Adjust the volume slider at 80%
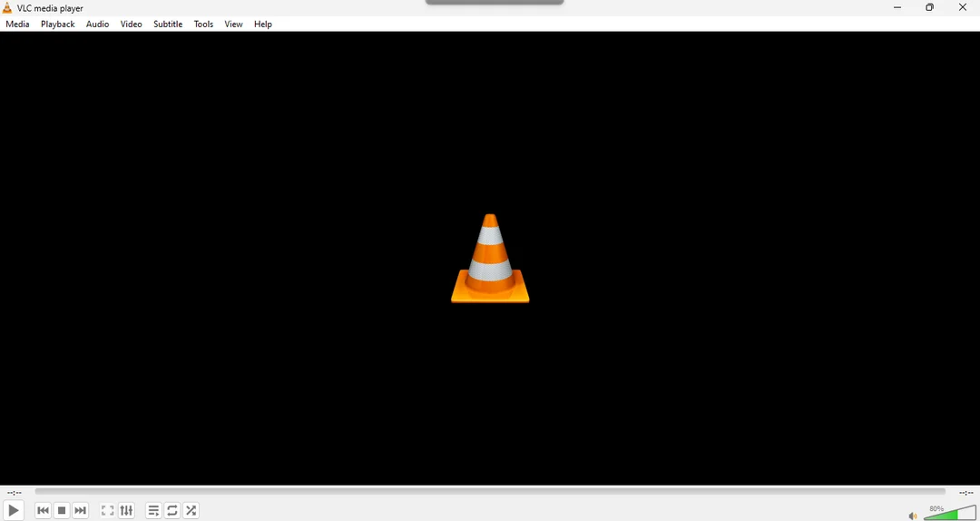Screen dimensions: 980x521 (x=949, y=513)
